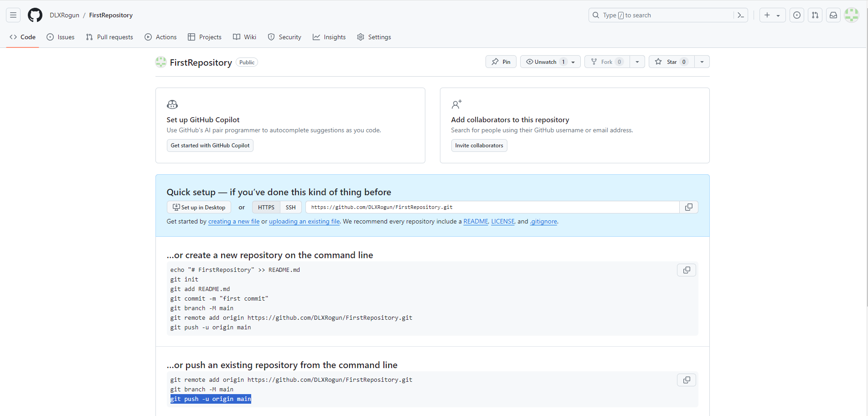Copy the create new repository commands
This screenshot has height=416, width=868.
coord(687,270)
